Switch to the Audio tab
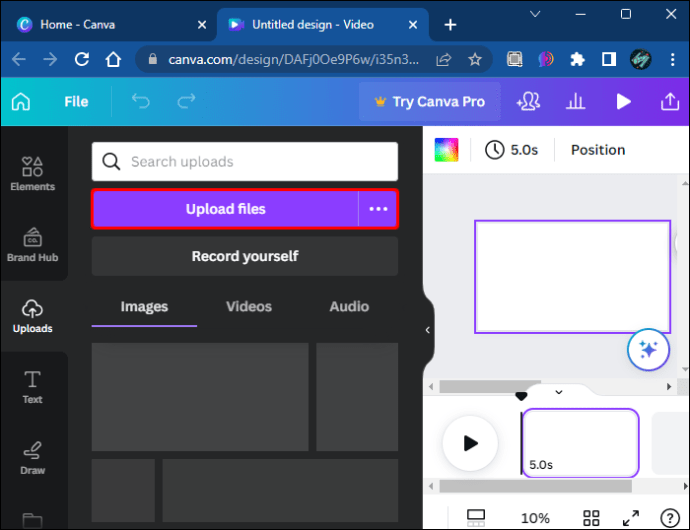 349,307
